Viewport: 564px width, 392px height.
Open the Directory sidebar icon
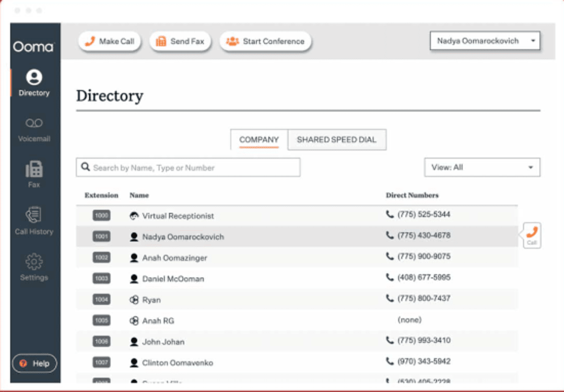tap(34, 77)
